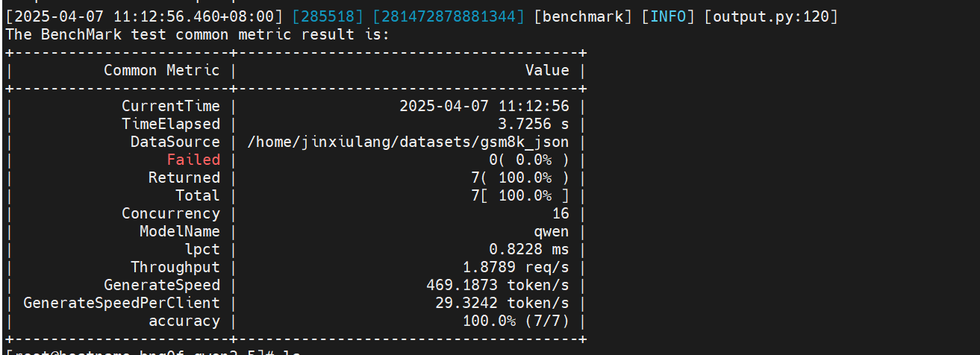Click the Throughput value 1.8789 req/s

pos(516,267)
